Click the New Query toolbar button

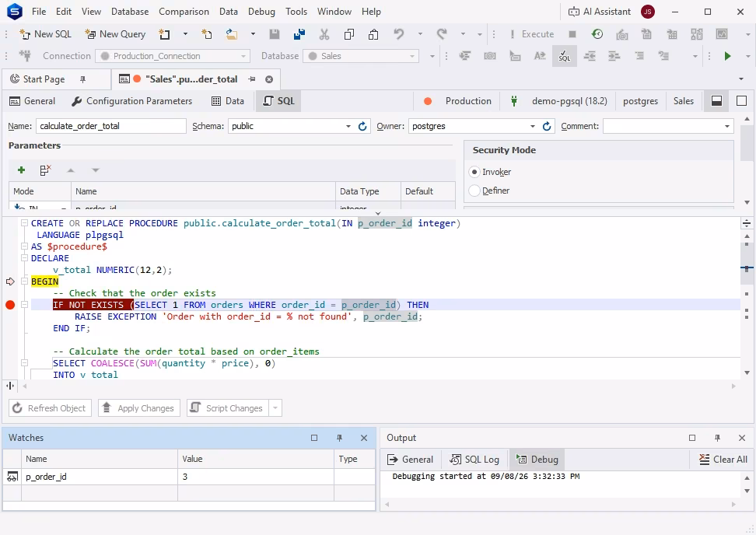click(x=115, y=34)
